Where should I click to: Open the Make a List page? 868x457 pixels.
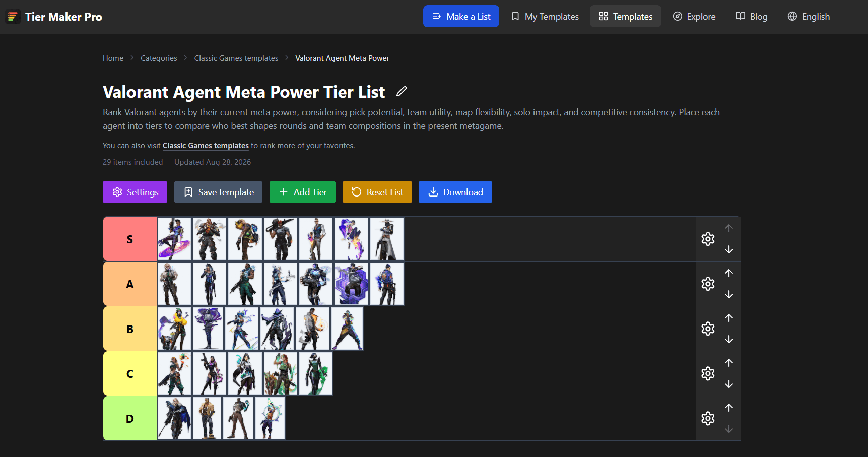[x=461, y=16]
